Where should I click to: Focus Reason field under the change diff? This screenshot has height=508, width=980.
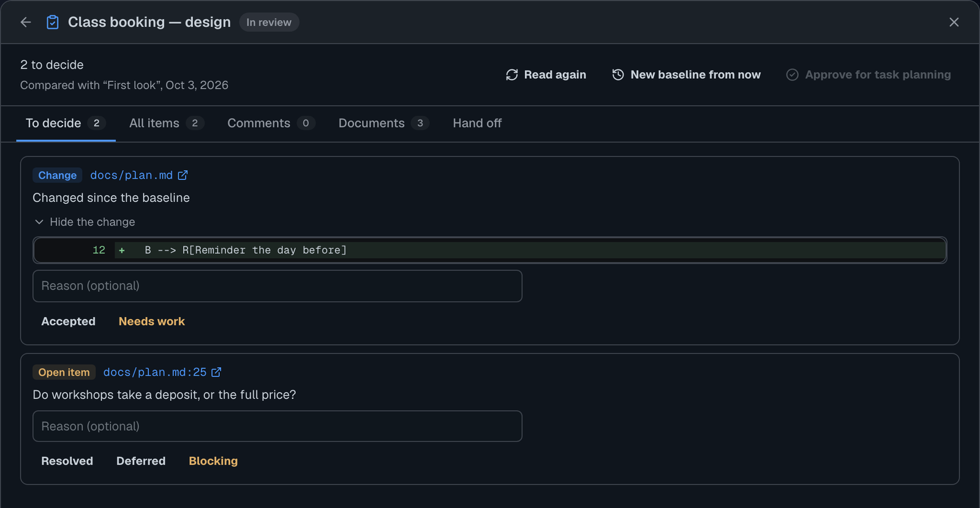(277, 286)
